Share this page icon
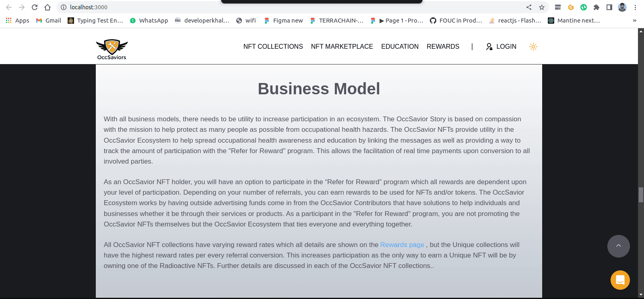The height and width of the screenshot is (299, 644). pos(529,7)
